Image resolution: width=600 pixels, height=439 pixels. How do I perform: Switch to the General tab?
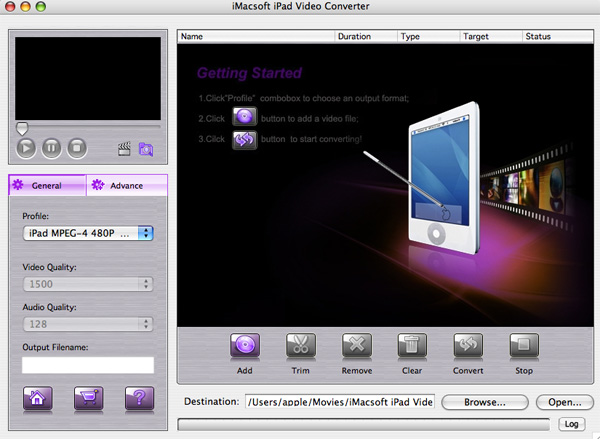point(47,186)
